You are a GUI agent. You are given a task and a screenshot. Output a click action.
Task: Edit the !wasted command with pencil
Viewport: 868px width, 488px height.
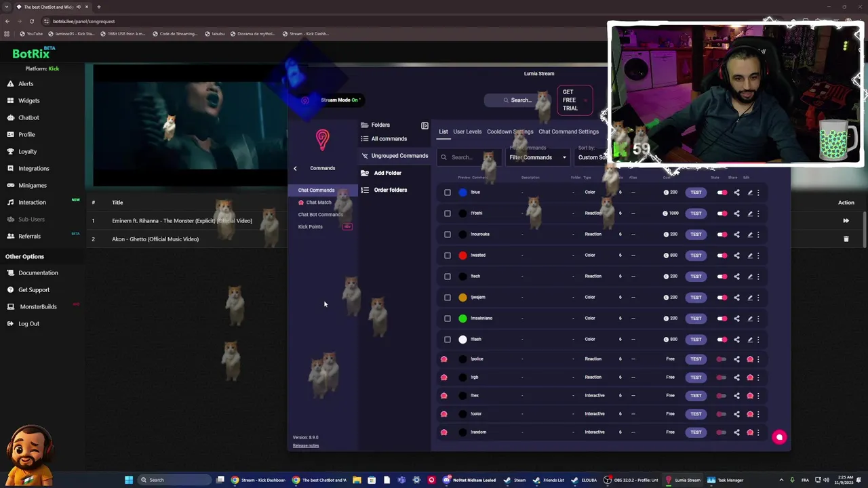(x=750, y=256)
